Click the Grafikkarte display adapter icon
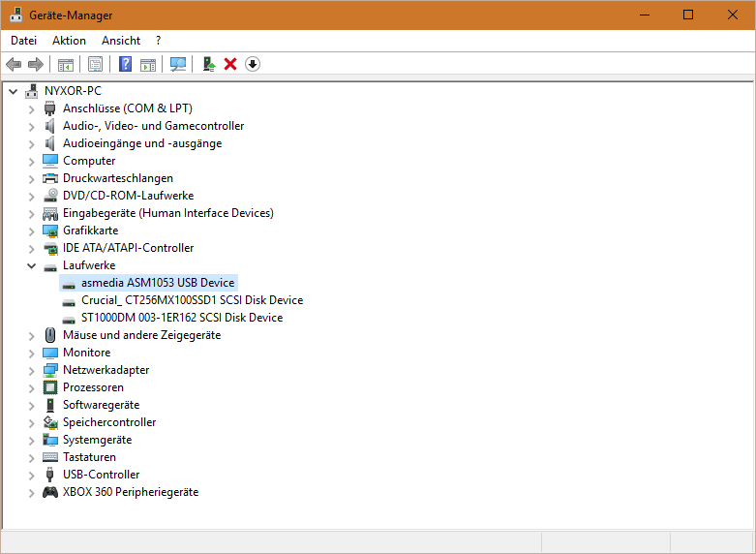This screenshot has height=554, width=756. 50,231
